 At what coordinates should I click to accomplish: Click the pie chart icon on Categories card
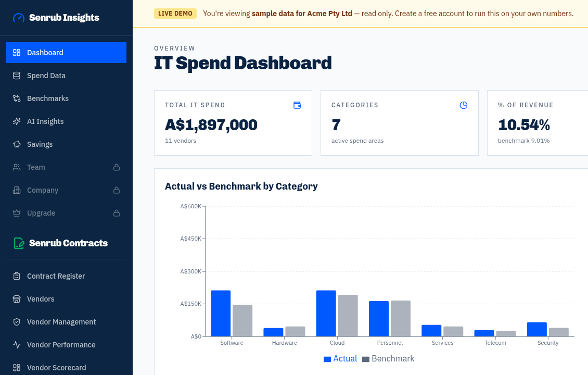coord(464,105)
